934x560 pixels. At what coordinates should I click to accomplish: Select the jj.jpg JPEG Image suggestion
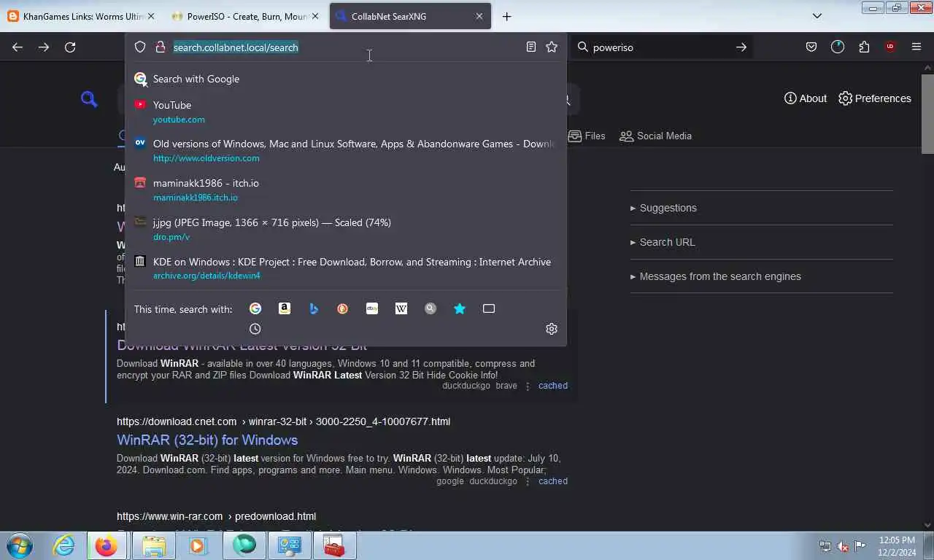(x=346, y=229)
